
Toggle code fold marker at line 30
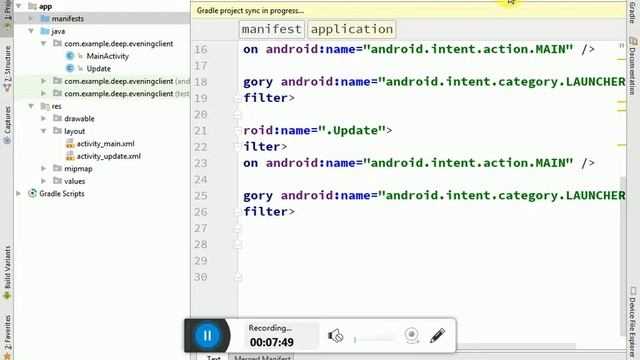(x=238, y=277)
